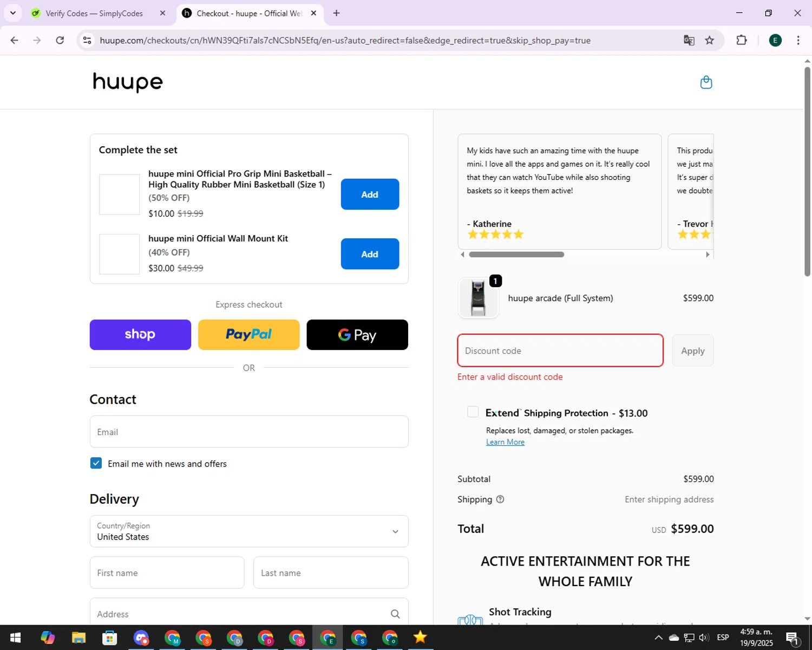The width and height of the screenshot is (812, 650).
Task: Reload the checkout page
Action: pos(60,40)
